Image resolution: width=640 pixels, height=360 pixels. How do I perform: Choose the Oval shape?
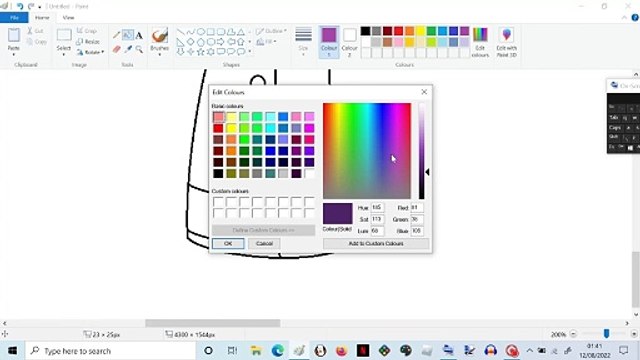tap(201, 31)
